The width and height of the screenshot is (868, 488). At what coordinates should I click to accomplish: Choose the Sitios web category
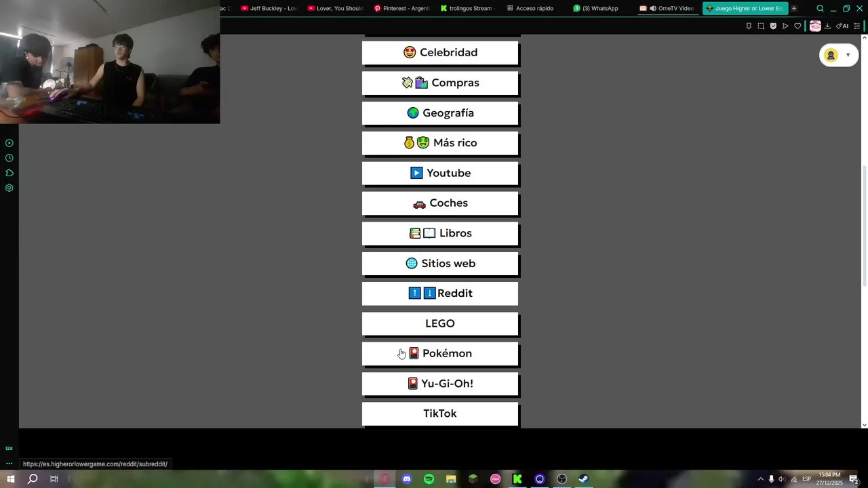[x=440, y=263]
